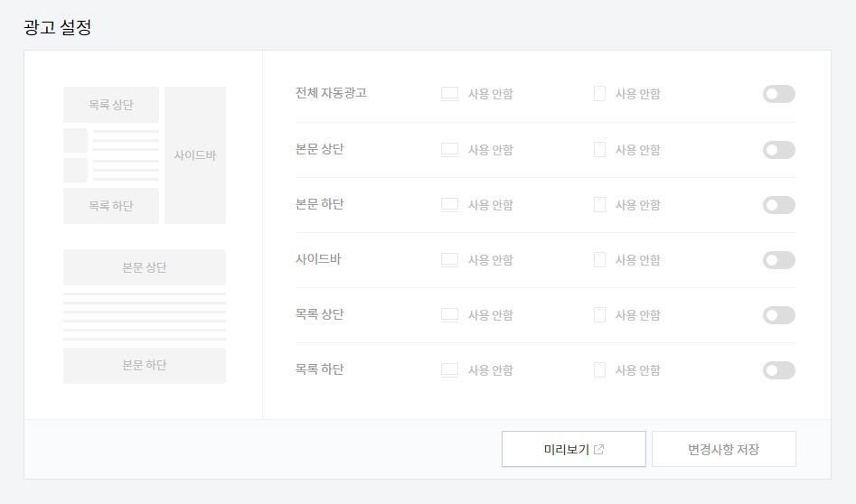Screen dimensions: 856x504
Task: Toggle the 사이드바 ad switch
Action: tap(779, 260)
